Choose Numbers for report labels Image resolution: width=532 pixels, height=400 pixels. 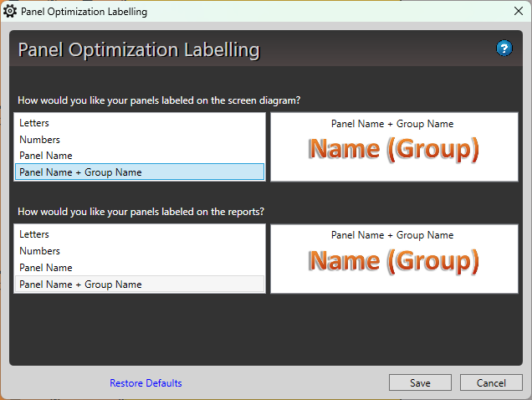point(39,251)
